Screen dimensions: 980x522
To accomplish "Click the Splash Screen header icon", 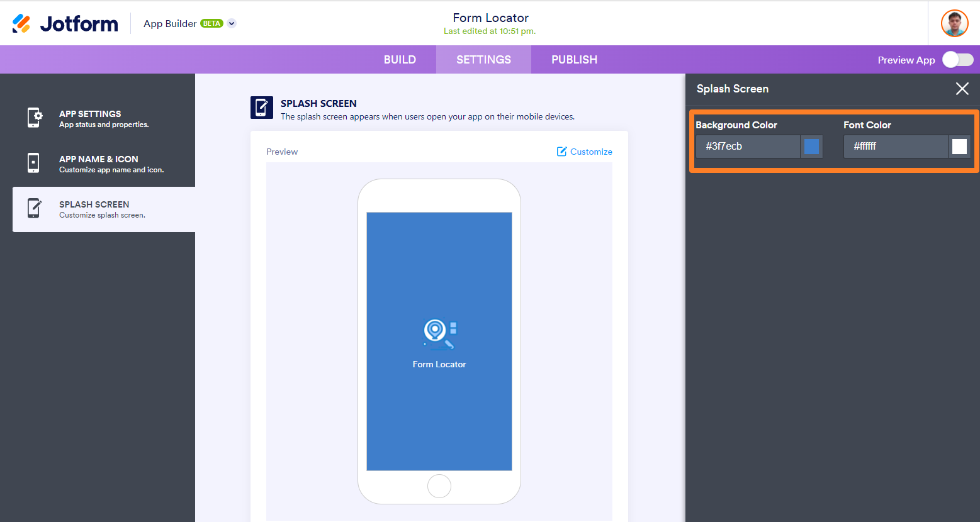I will point(261,108).
